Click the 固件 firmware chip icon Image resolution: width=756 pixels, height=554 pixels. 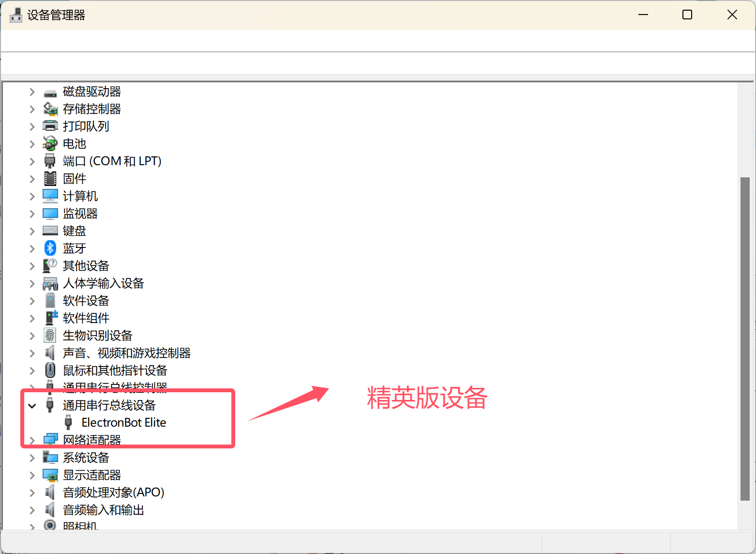[50, 179]
